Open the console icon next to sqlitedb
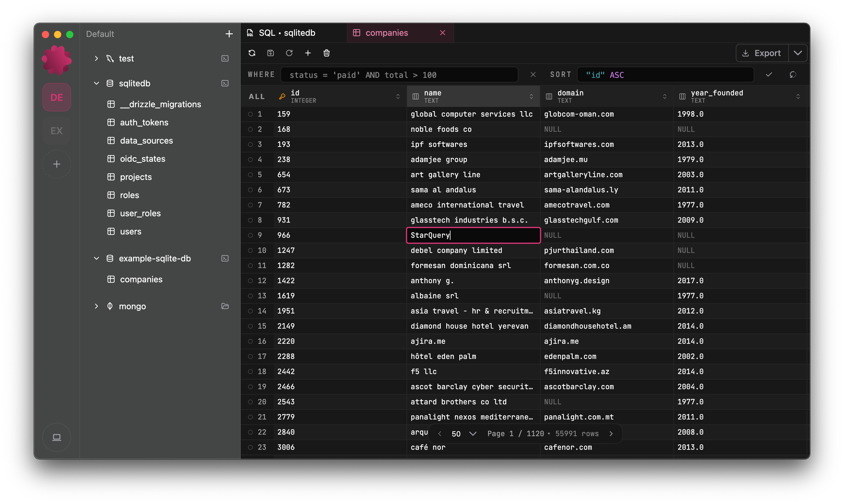 pos(225,83)
